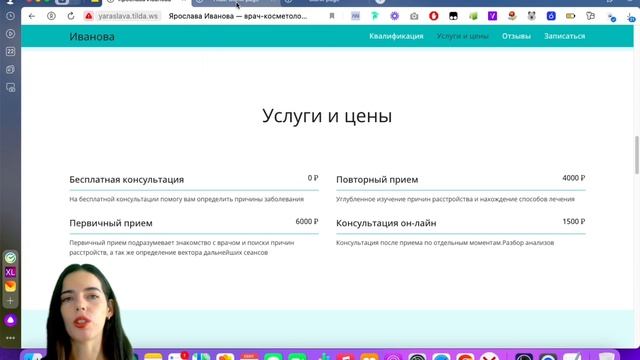This screenshot has height=360, width=640.
Task: Open the camera screenshot extension
Action: (x=414, y=16)
